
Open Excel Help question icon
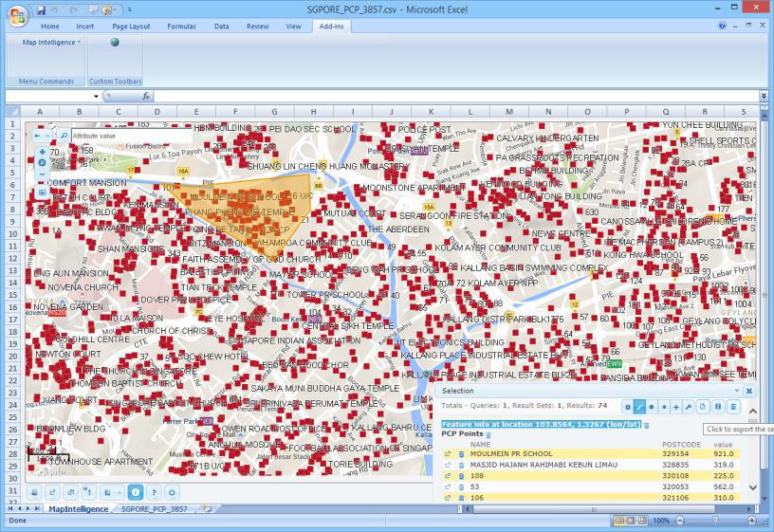(x=723, y=26)
